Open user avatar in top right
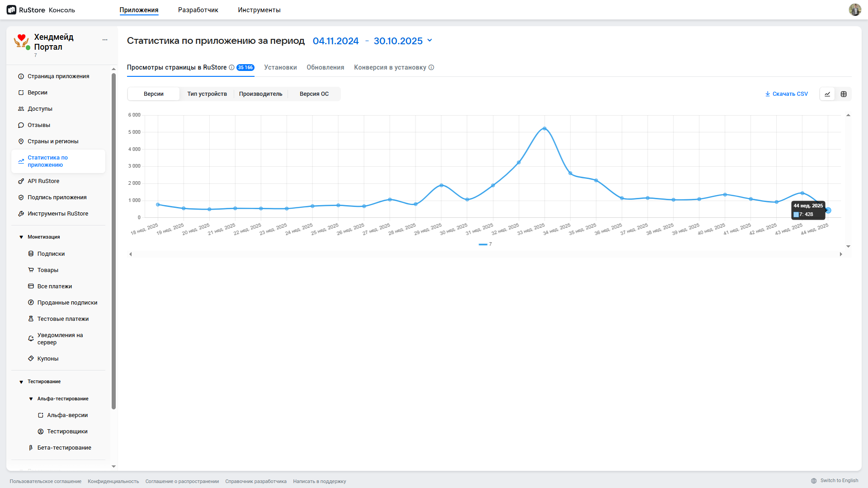The image size is (868, 488). tap(854, 9)
